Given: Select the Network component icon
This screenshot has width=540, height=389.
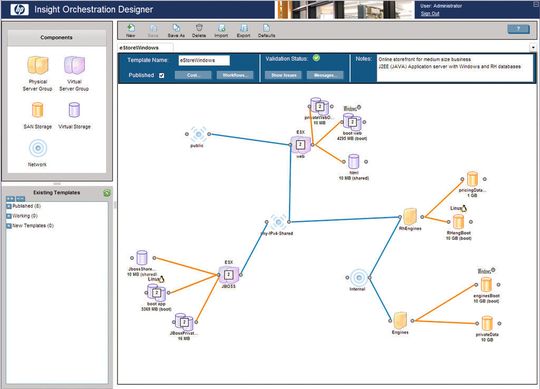Looking at the screenshot, I should [38, 148].
